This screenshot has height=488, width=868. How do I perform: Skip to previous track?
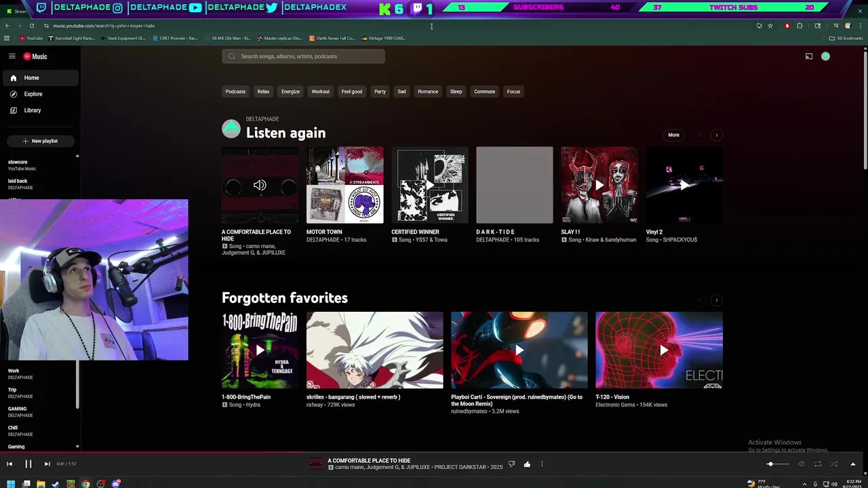(9, 464)
